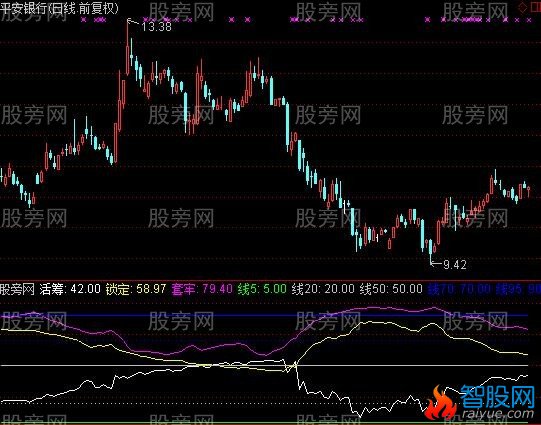Click the 线5: 5.00 indicator label

[262, 289]
